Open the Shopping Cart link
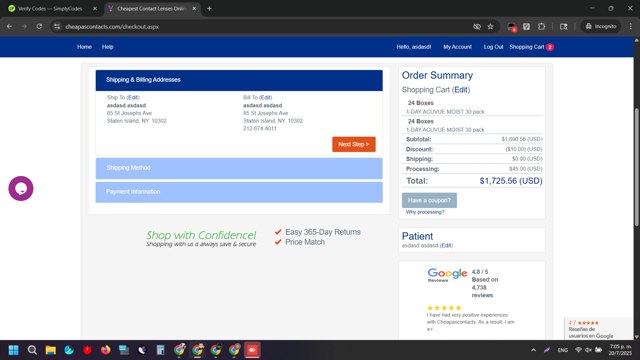 click(527, 47)
